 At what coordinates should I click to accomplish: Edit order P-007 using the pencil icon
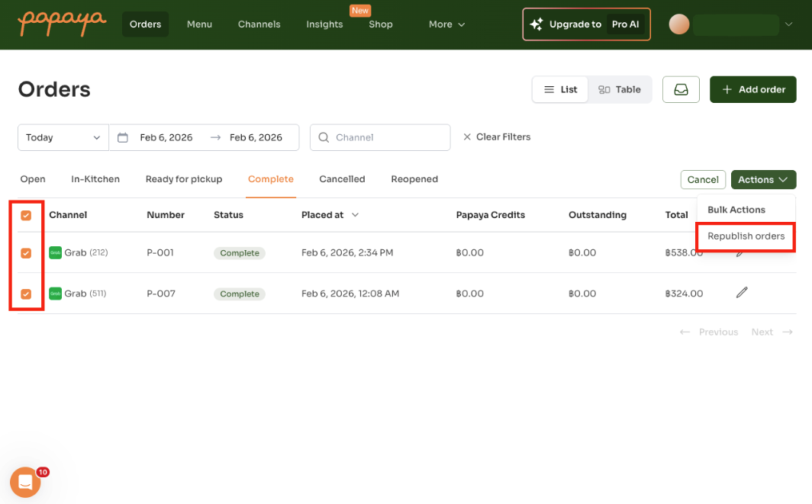tap(742, 293)
